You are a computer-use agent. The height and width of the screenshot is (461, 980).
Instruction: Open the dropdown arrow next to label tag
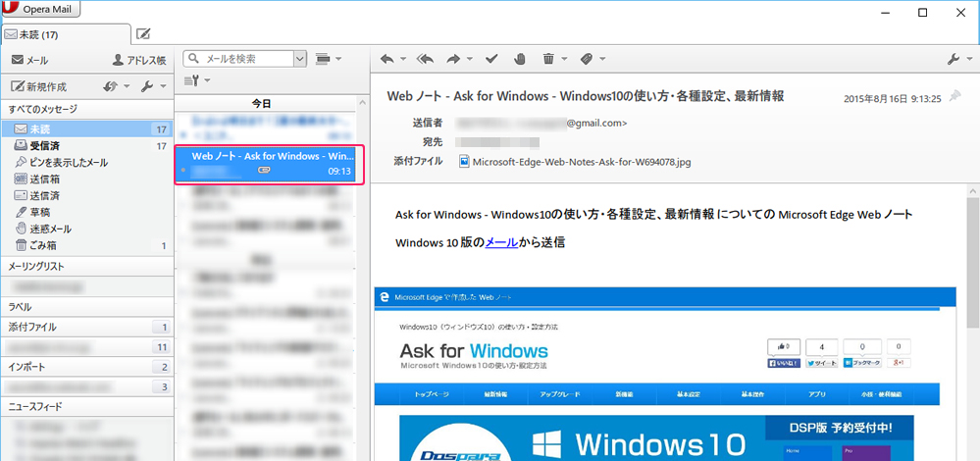click(602, 60)
